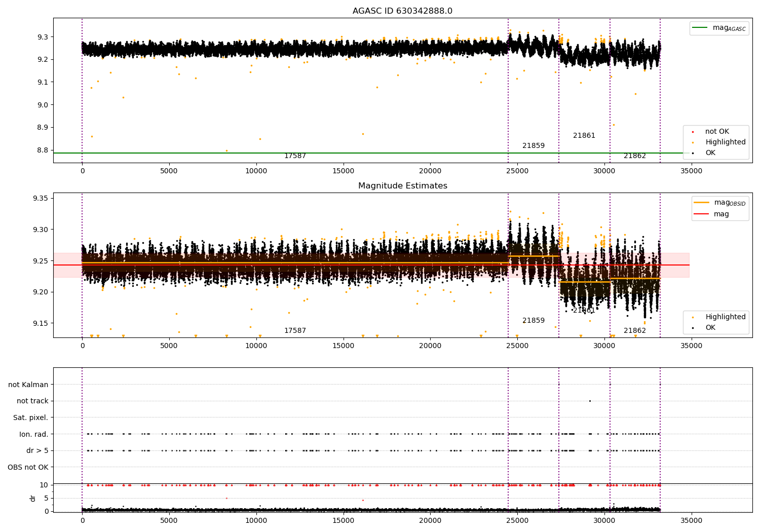760x532 pixels.
Task: Click the 'not OK' legend label
Action: (x=717, y=132)
